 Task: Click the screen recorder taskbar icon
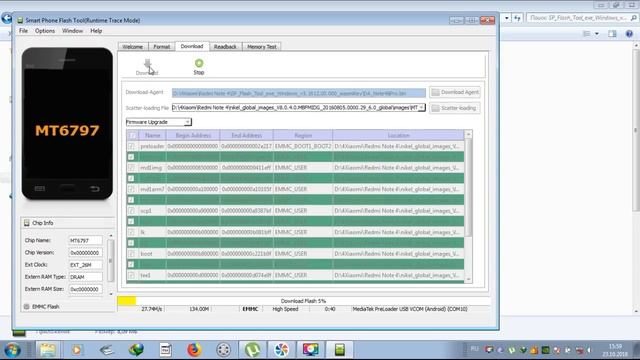311,350
